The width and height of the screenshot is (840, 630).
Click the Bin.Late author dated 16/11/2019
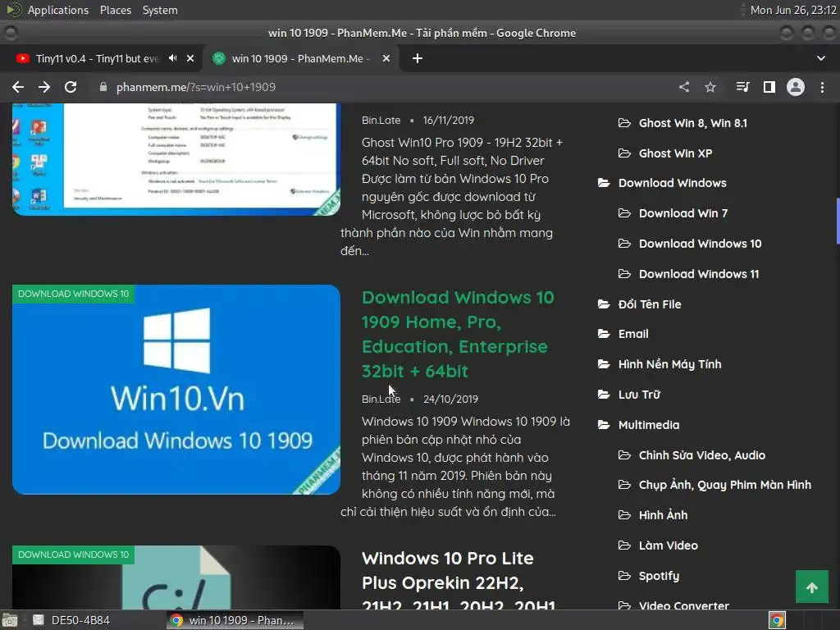coord(381,120)
